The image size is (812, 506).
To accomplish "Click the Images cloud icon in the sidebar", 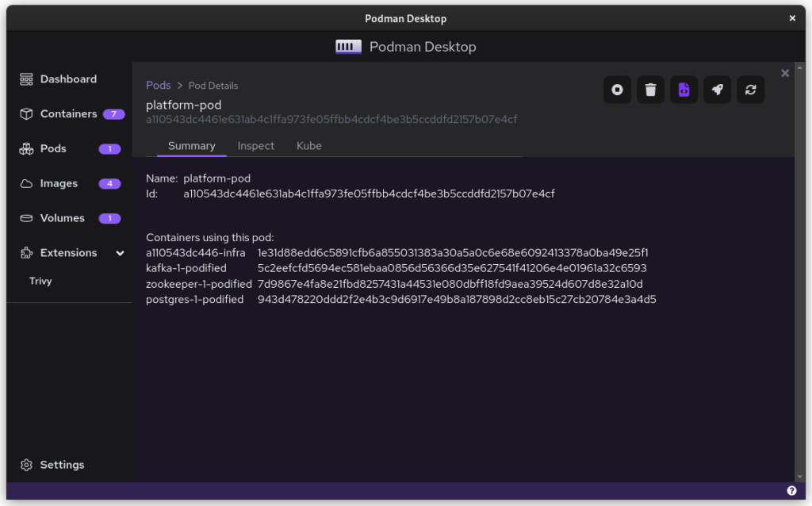I will point(26,184).
